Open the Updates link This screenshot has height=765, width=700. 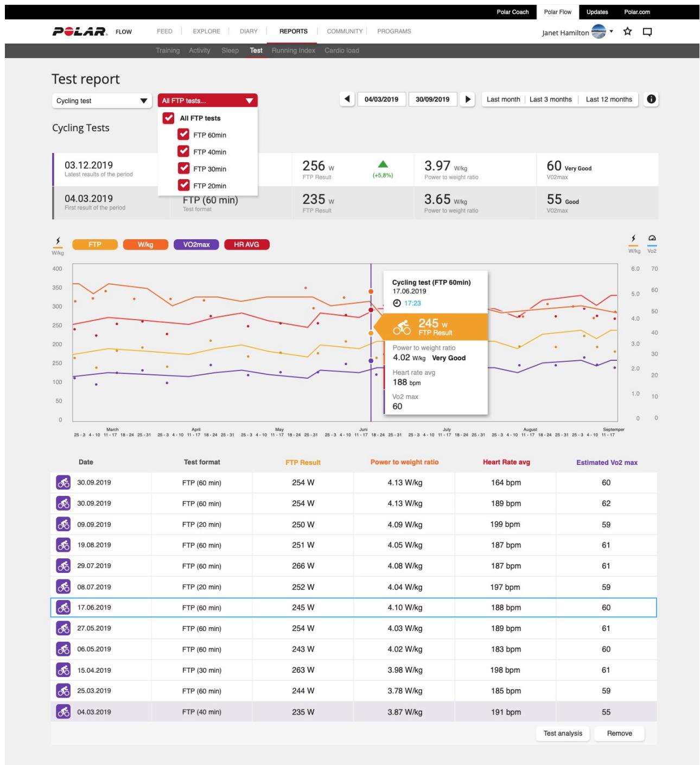597,12
